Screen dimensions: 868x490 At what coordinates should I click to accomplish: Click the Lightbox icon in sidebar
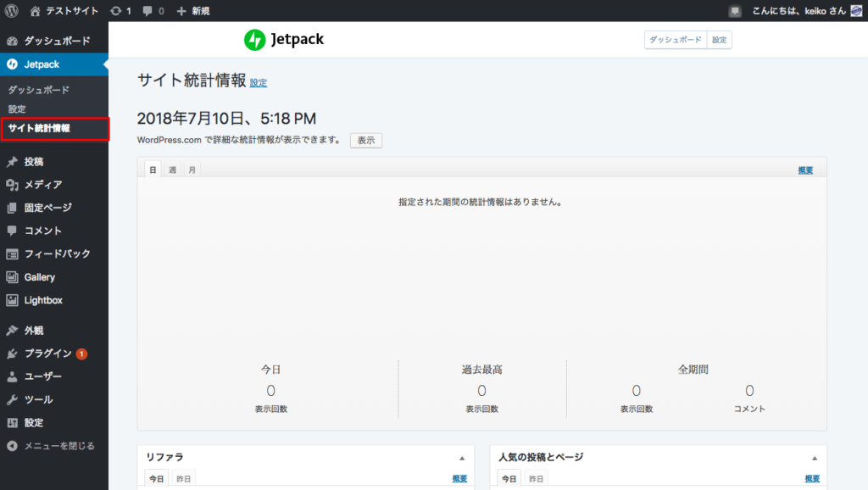point(12,300)
